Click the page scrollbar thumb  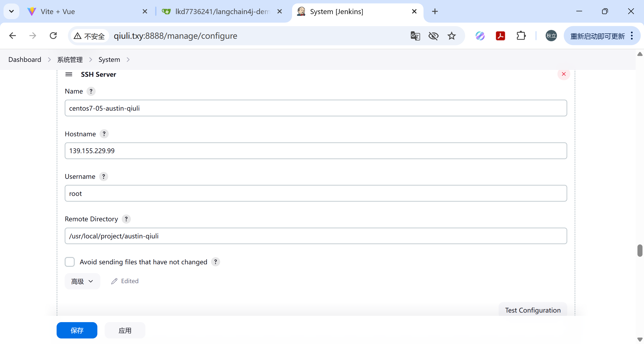(x=640, y=250)
